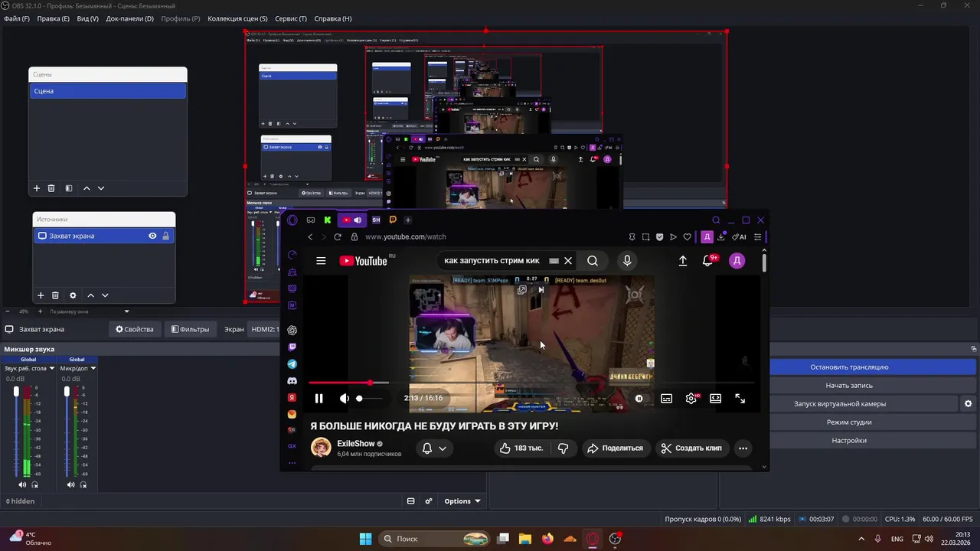Adjust YouTube player volume slider

click(x=370, y=398)
